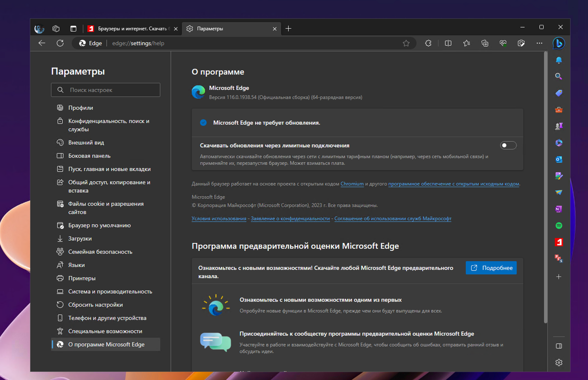Select 'Семейная безопасность' in the settings menu
Screen dimensions: 588x380
click(x=105, y=252)
